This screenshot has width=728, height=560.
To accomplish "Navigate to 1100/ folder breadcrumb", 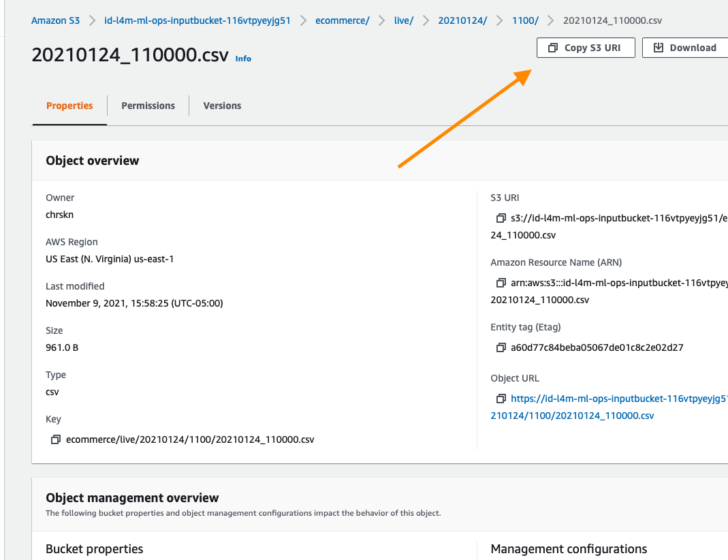I will coord(525,20).
